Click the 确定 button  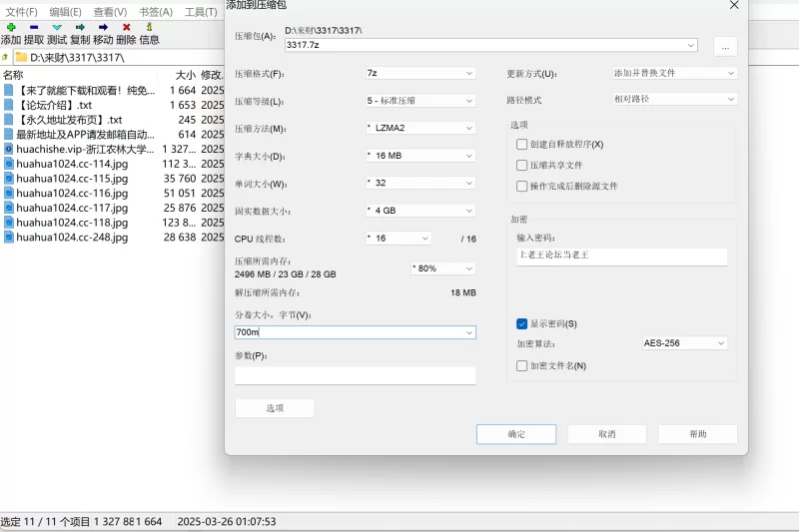point(516,434)
